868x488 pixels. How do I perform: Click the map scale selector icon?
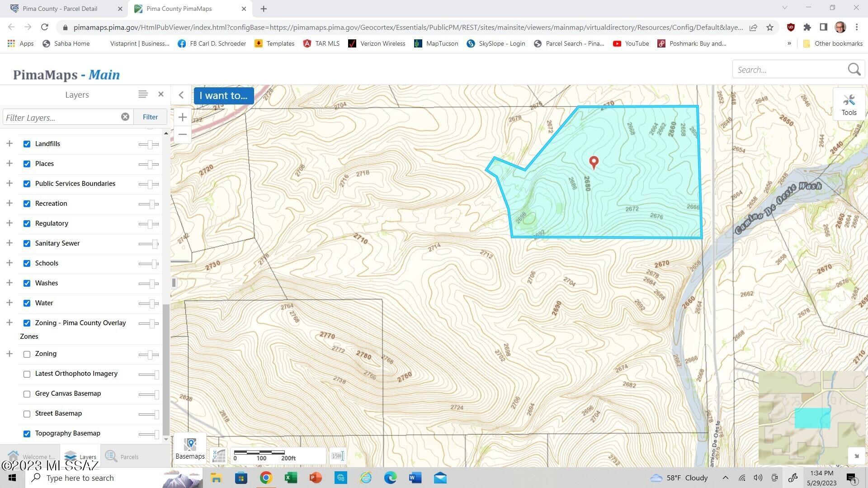tap(338, 456)
